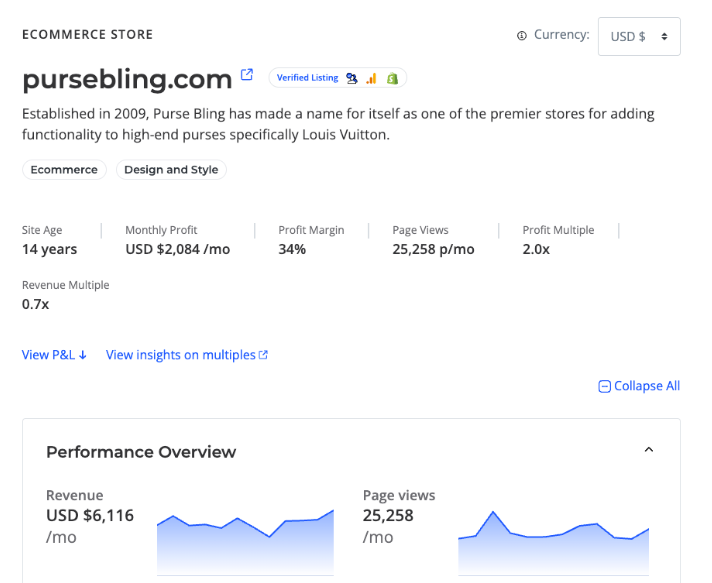Click the Shopify bag icon

click(393, 78)
